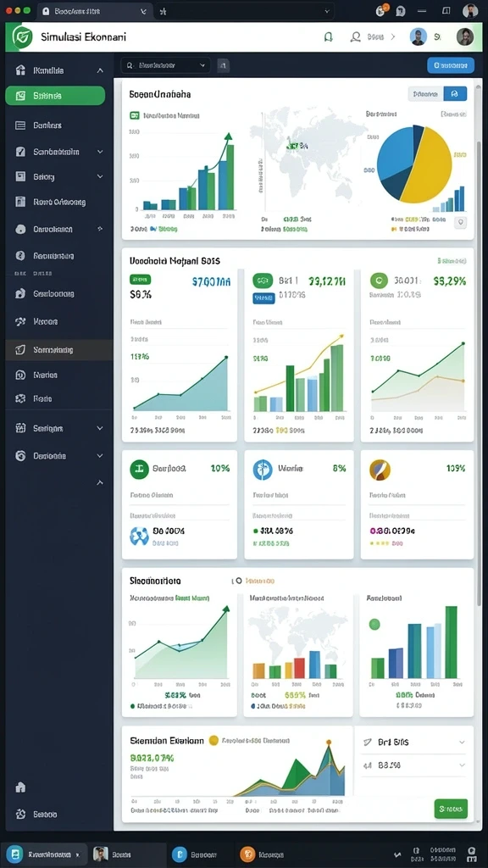This screenshot has width=488, height=868.
Task: Toggle the grey segment of chart view switch
Action: 426,94
